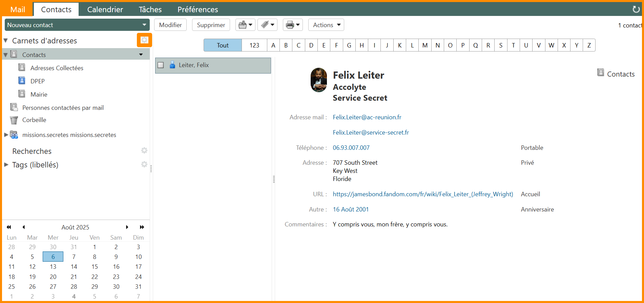Jump to next year in mini calendar
This screenshot has height=303, width=644.
(x=142, y=227)
